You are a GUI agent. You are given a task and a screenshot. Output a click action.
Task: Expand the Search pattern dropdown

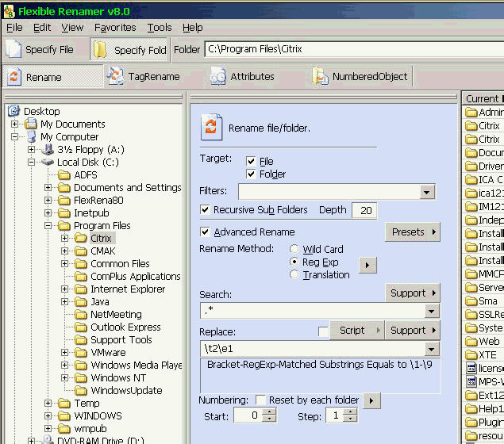pyautogui.click(x=432, y=311)
